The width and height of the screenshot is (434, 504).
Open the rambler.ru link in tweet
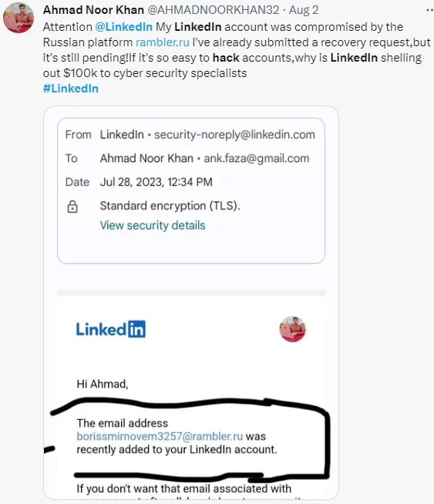tap(163, 42)
